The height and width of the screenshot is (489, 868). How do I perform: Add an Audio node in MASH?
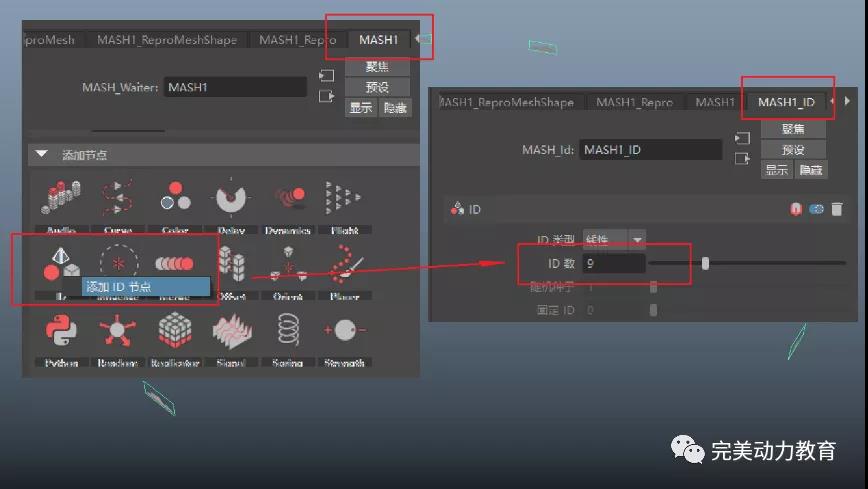[61, 197]
